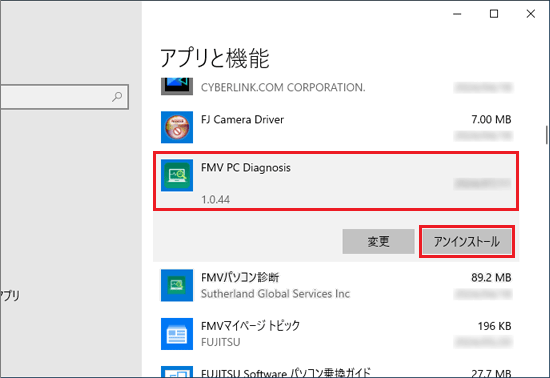Select the FMVパソコン診断 entry name
Viewport: 550px width, 378px height.
240,277
